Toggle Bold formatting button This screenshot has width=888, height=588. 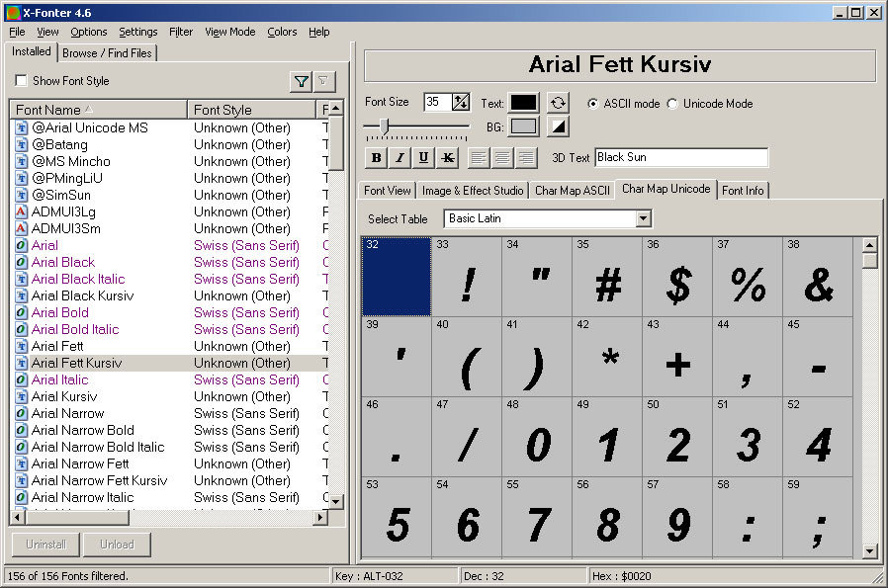[x=376, y=158]
